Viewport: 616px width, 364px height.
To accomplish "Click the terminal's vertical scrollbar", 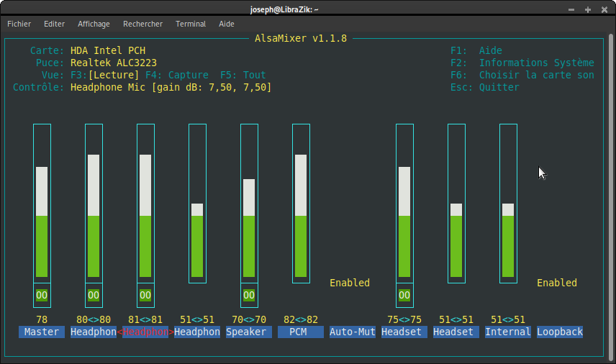I will 611,198.
